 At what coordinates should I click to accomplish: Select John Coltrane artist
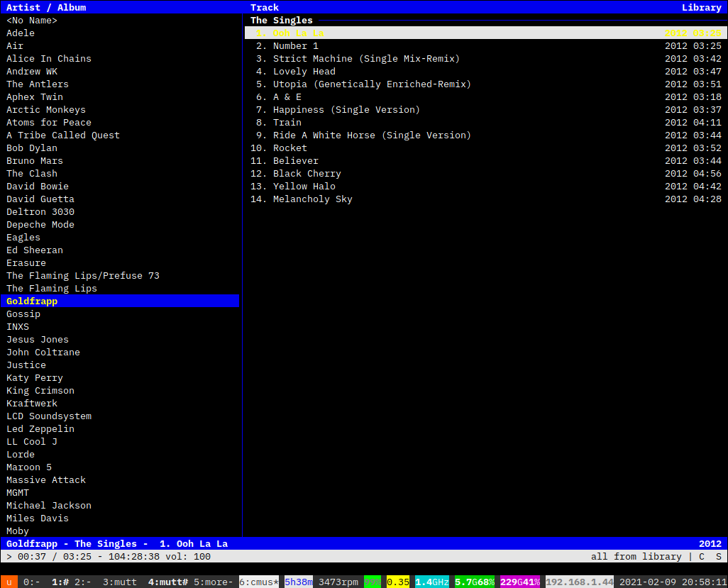click(x=120, y=353)
